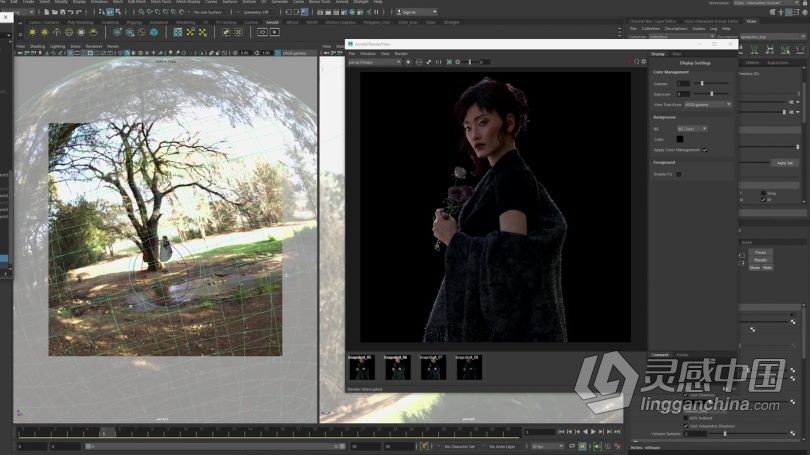Create an Arnold photometric light
Image resolution: width=810 pixels, height=455 pixels.
pyautogui.click(x=57, y=32)
